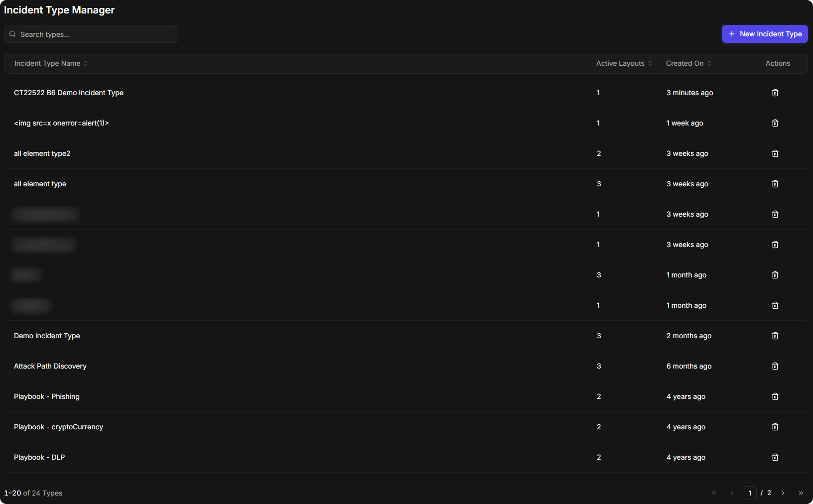This screenshot has width=813, height=504.
Task: Delete CT22522 B6 Demo Incident Type row
Action: (x=775, y=93)
